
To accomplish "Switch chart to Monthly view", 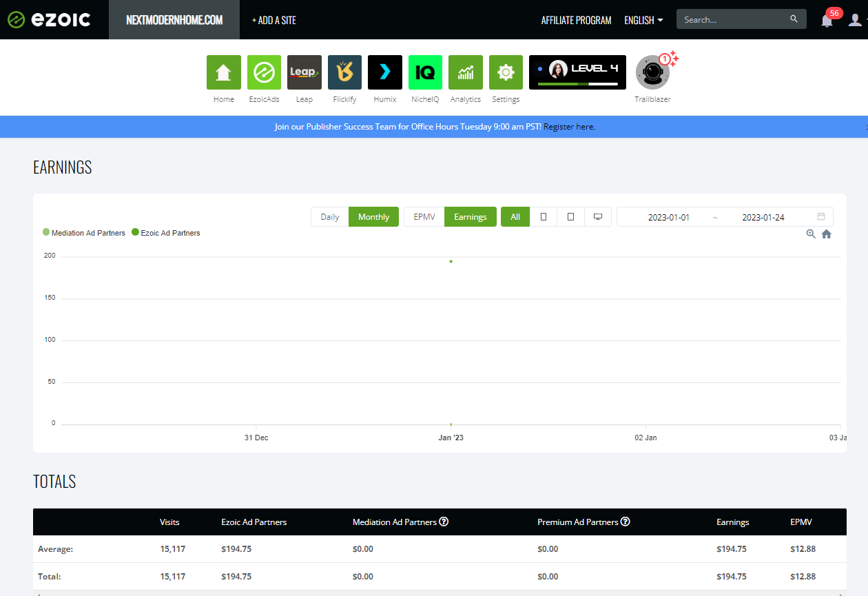I will [x=374, y=217].
